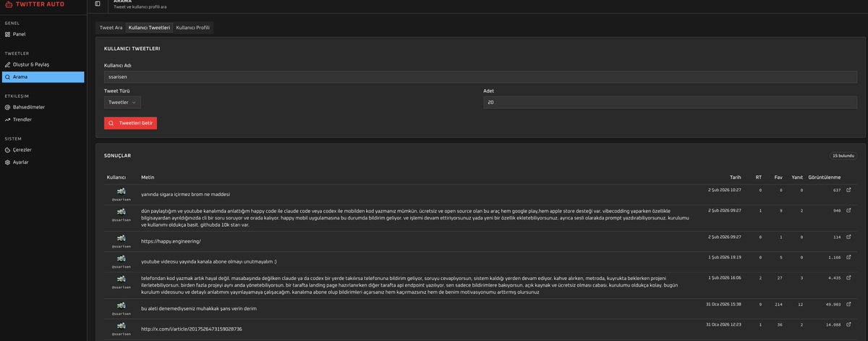Go to Panel in the sidebar
The width and height of the screenshot is (868, 341).
43,34
